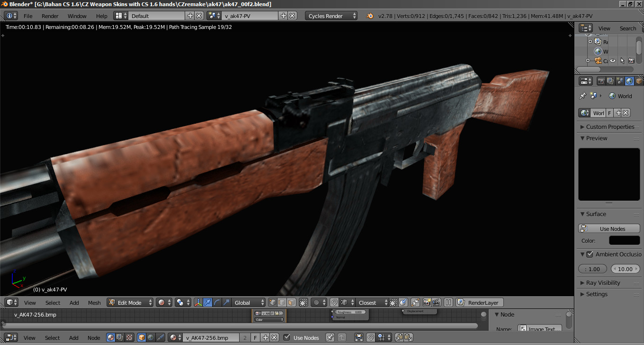
Task: Adjust the Ambient Occlusion distance slider at 10.00
Action: coord(625,269)
